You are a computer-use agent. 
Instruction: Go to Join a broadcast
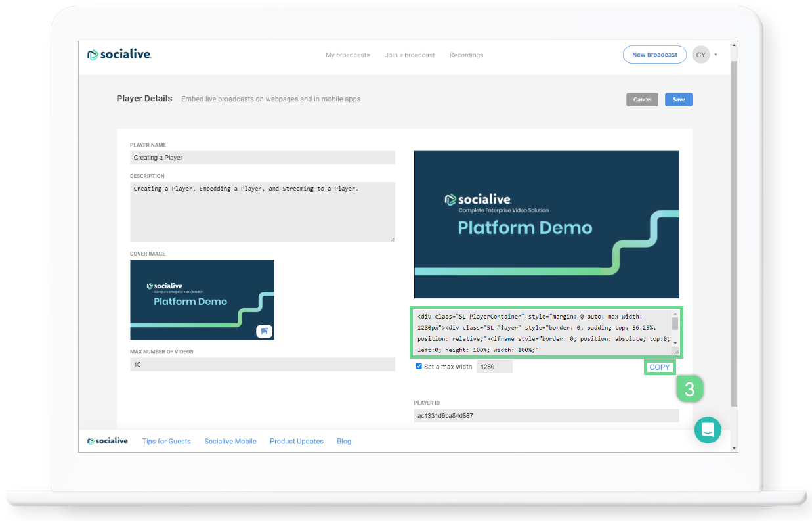(x=410, y=55)
